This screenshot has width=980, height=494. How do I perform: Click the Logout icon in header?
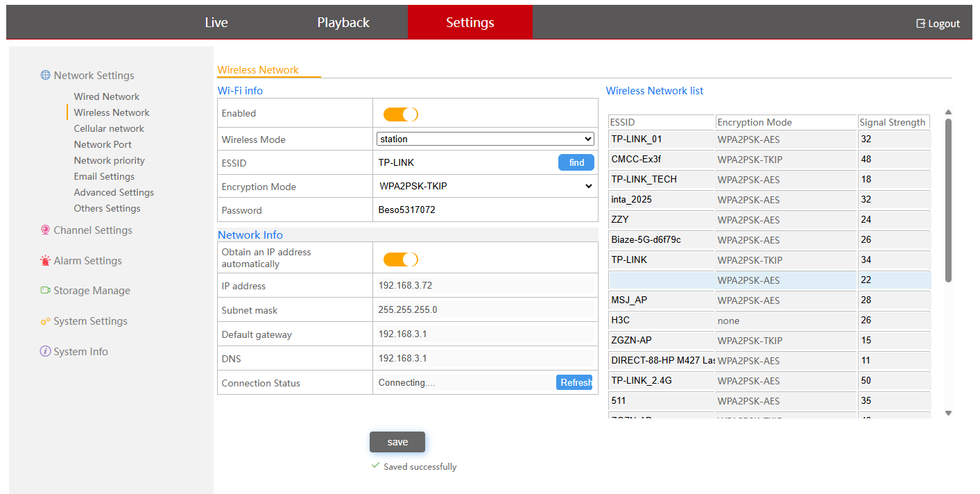920,24
